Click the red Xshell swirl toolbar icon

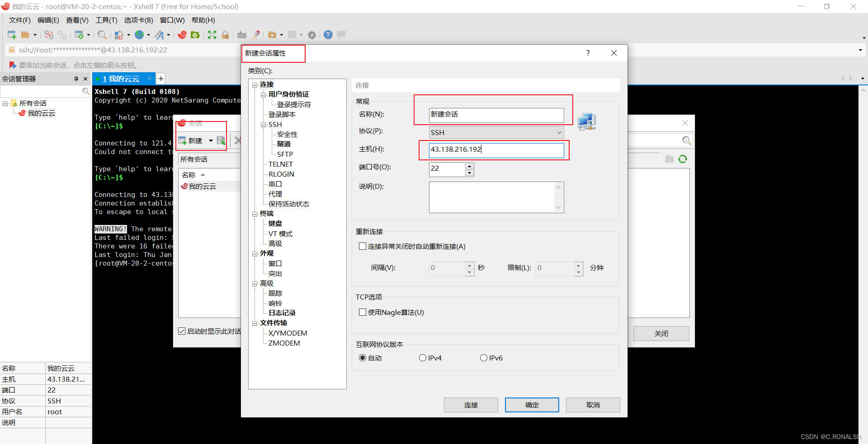pos(182,35)
